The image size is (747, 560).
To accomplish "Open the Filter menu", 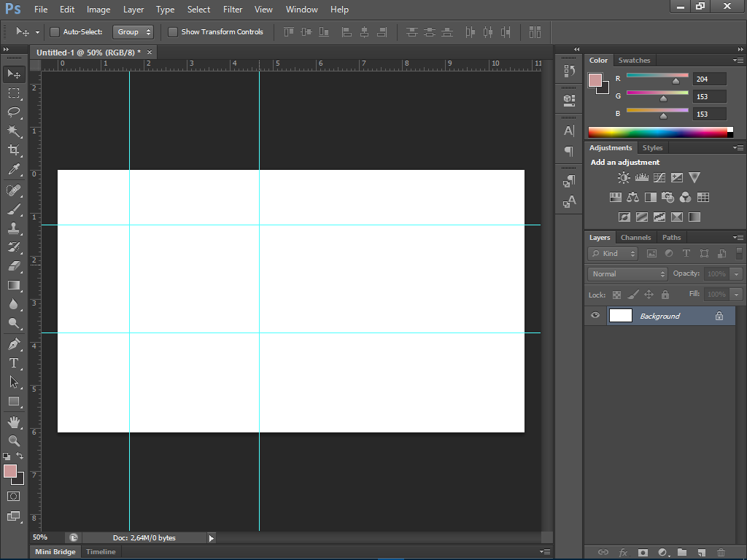I will coord(232,9).
